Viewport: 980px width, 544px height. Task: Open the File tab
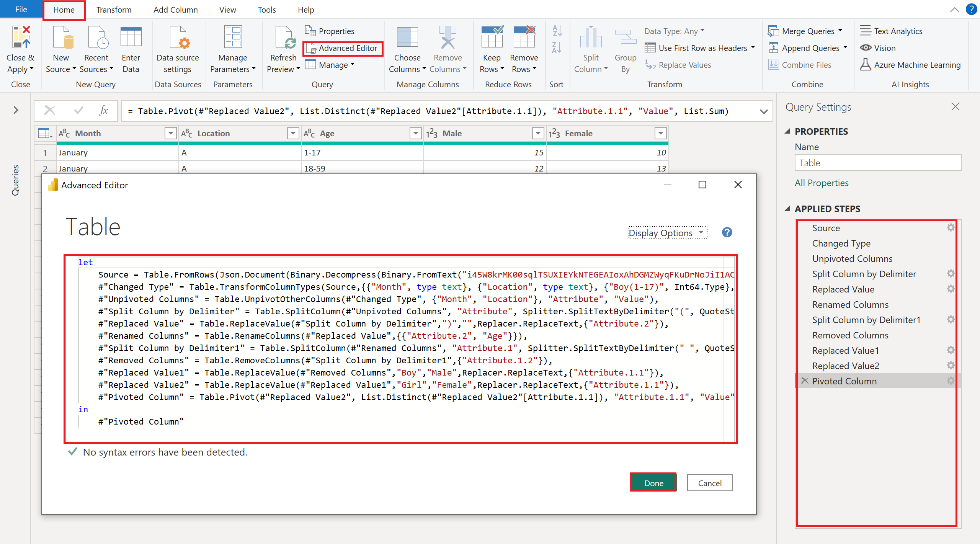point(21,9)
